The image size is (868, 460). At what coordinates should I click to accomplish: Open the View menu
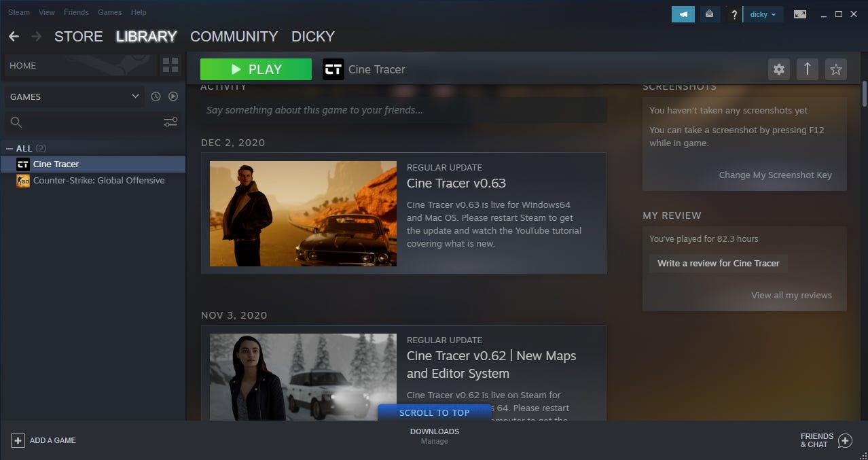(x=47, y=12)
